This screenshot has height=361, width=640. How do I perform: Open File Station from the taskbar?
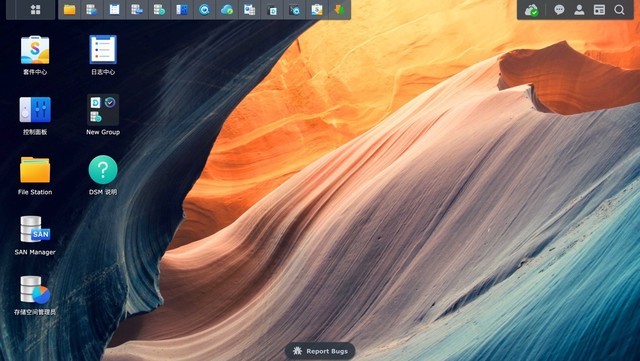(x=69, y=9)
